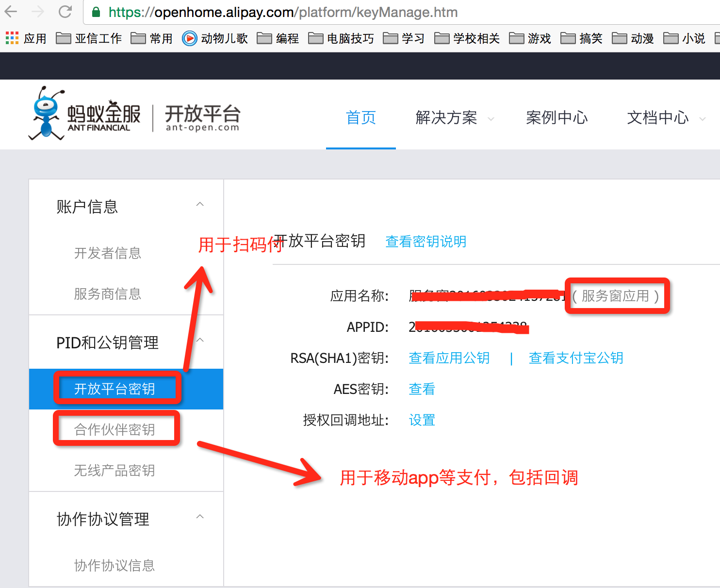The width and height of the screenshot is (720, 588).
Task: Open the 编程 bookmark folder
Action: click(278, 38)
